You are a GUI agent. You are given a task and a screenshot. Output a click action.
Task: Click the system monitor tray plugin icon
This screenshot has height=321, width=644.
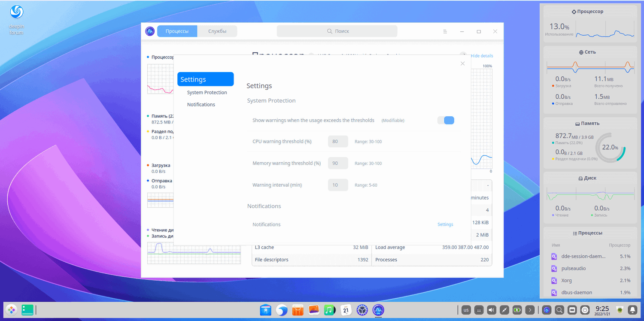pyautogui.click(x=547, y=309)
